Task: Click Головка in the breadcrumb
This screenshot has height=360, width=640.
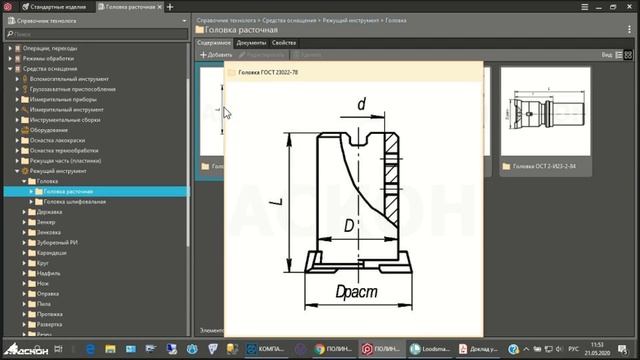Action: [396, 20]
